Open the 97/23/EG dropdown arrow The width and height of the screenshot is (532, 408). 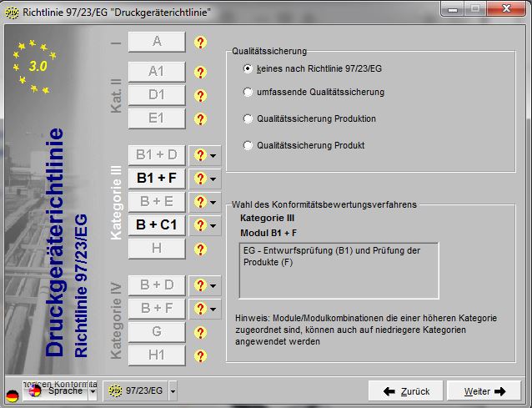click(173, 391)
